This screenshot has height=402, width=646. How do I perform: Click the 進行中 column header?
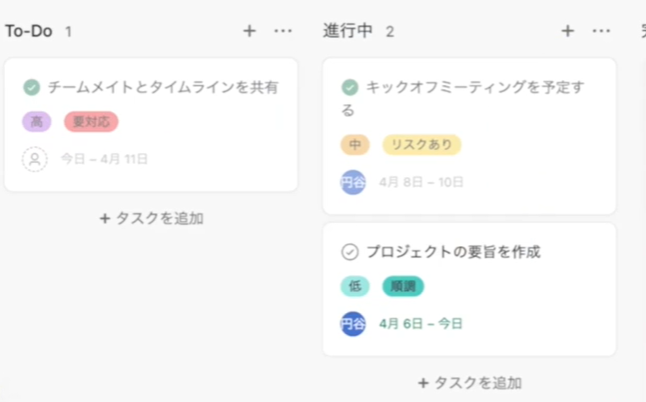pos(348,31)
